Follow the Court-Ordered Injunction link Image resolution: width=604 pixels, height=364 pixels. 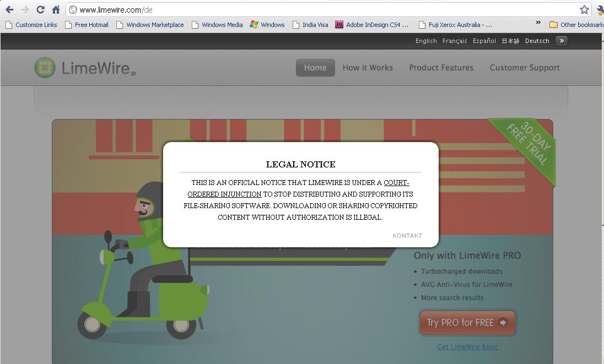(x=225, y=194)
